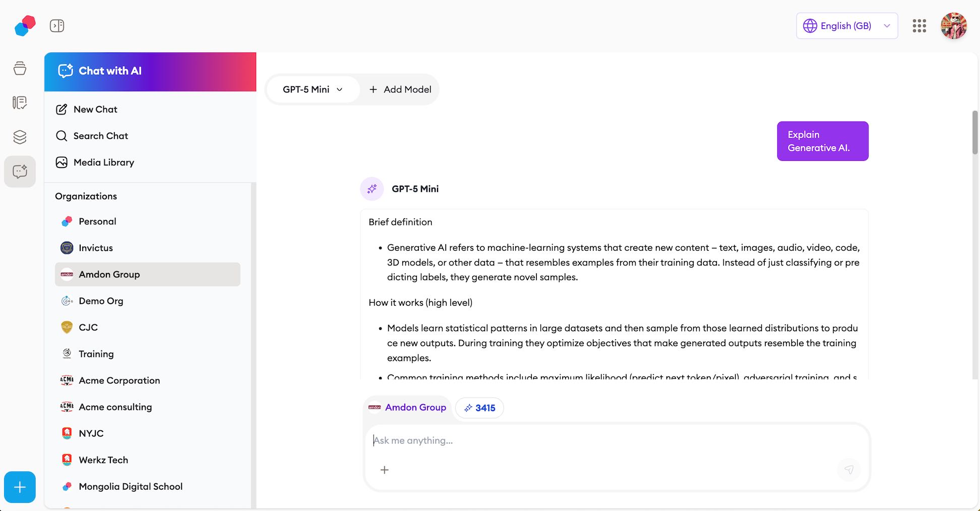Open Search Chat

tap(101, 136)
